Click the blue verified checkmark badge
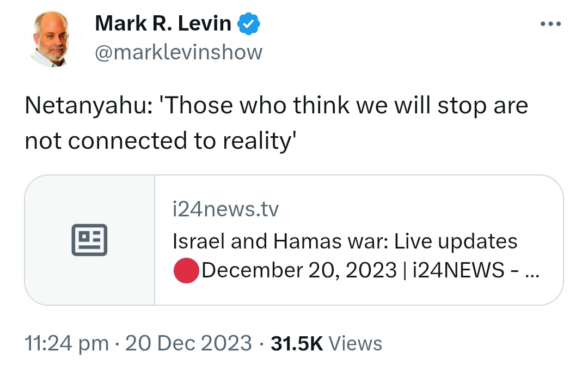 249,24
